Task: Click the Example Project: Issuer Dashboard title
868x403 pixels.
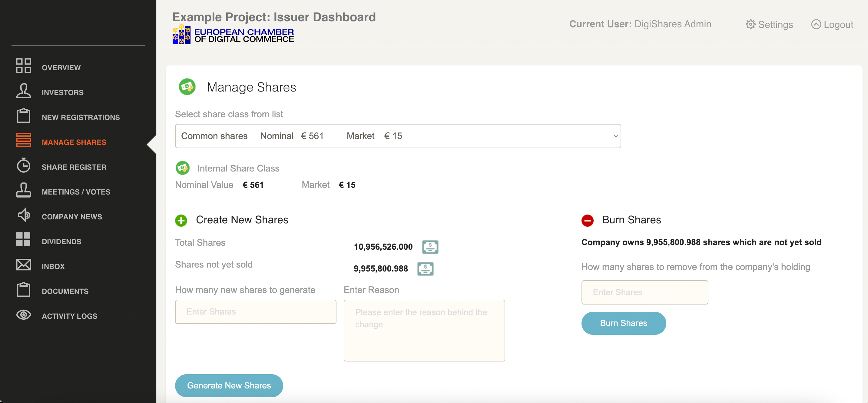Action: 273,17
